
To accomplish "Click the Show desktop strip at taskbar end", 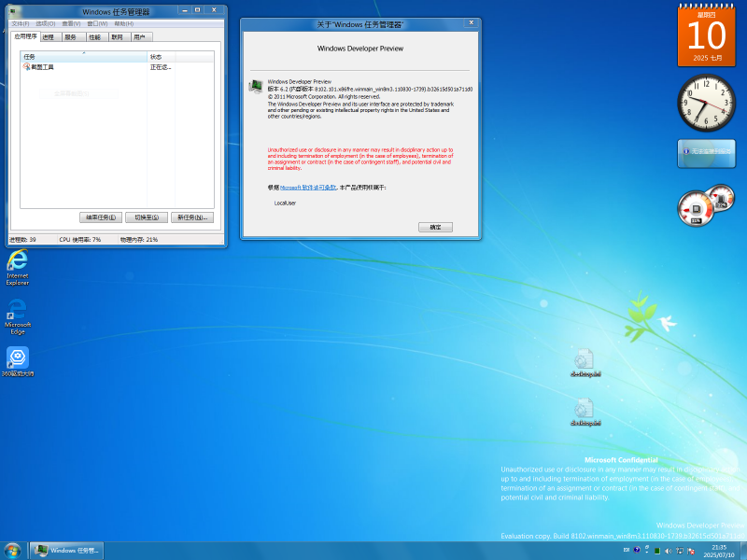I will [743, 551].
